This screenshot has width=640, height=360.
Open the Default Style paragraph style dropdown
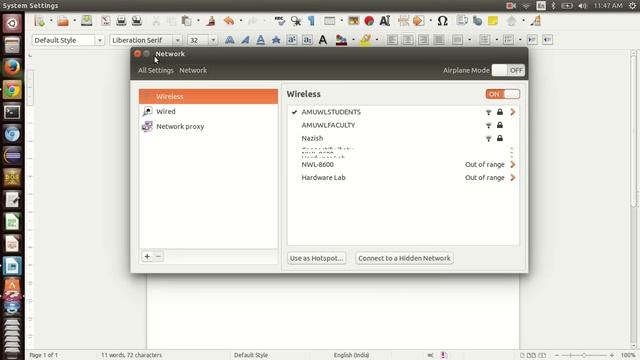pyautogui.click(x=100, y=40)
